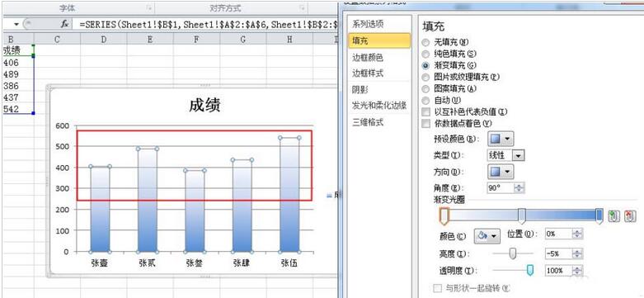
Task: Click the 透明度 transparency slider thumb
Action: [x=530, y=271]
